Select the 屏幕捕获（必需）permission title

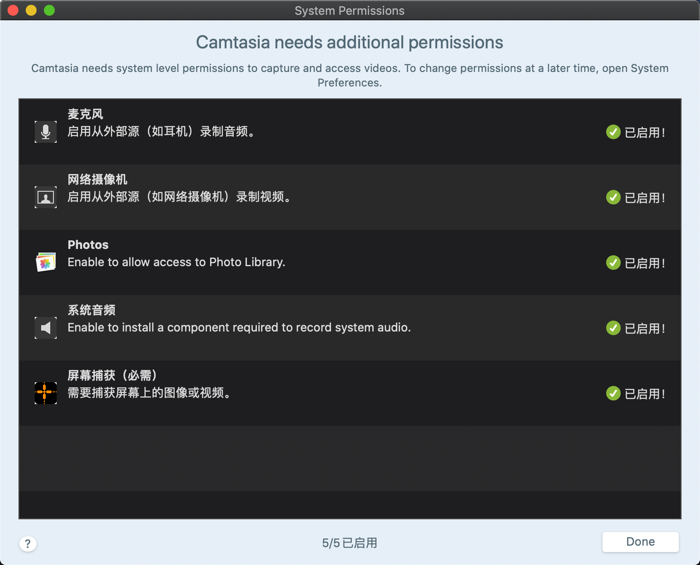tap(112, 375)
